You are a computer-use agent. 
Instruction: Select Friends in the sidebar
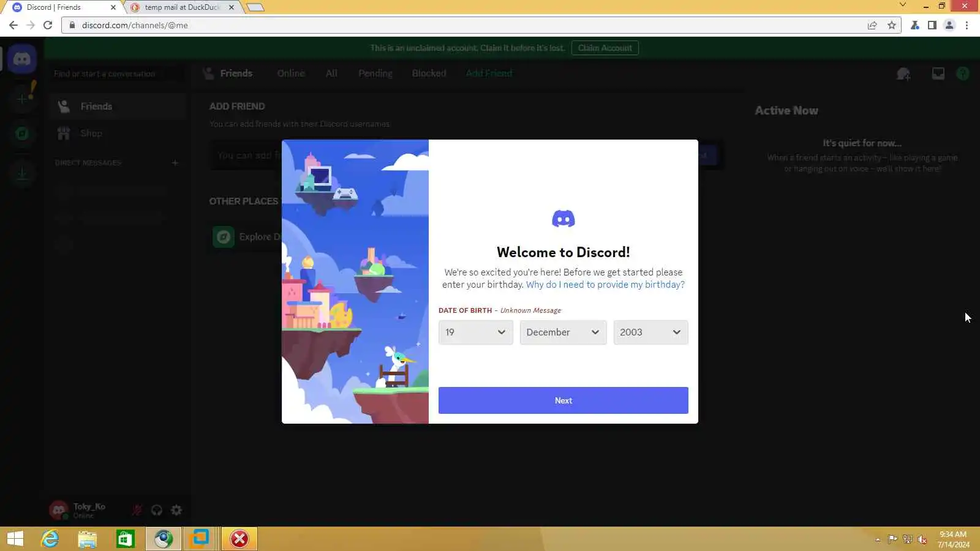coord(118,107)
